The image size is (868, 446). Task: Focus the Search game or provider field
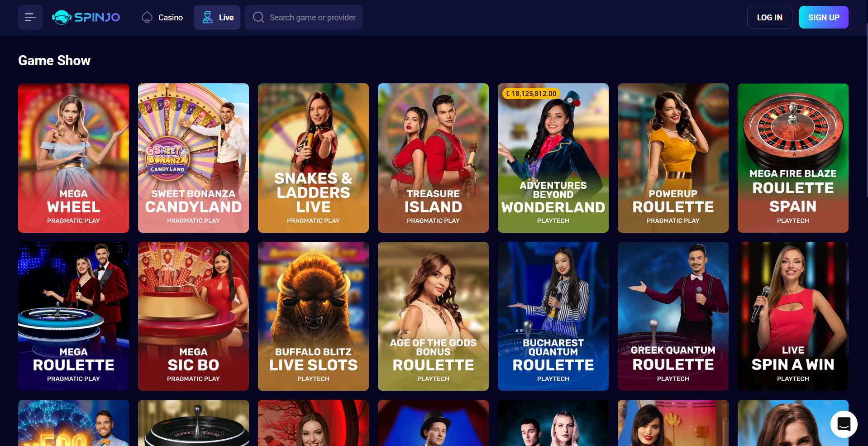(x=304, y=18)
